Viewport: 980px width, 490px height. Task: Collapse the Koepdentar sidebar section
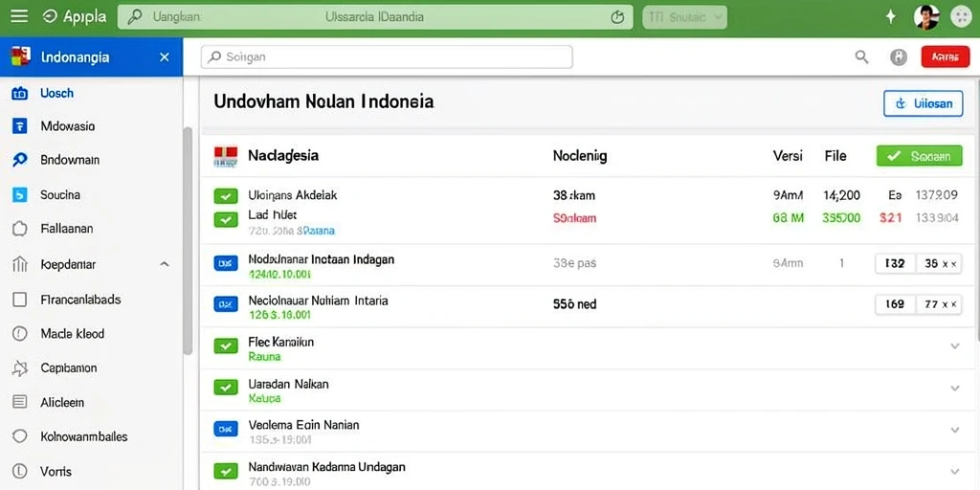click(x=165, y=264)
